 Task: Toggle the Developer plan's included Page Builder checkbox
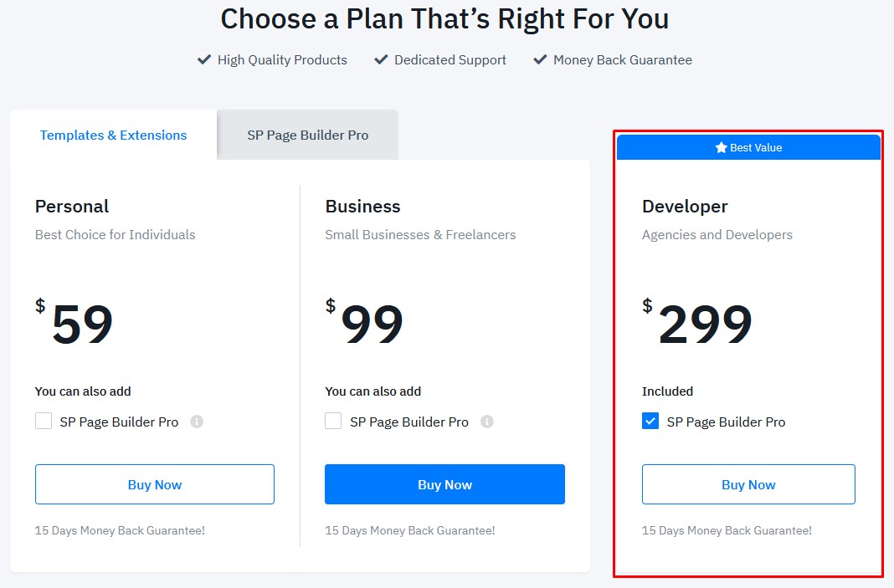coord(650,421)
